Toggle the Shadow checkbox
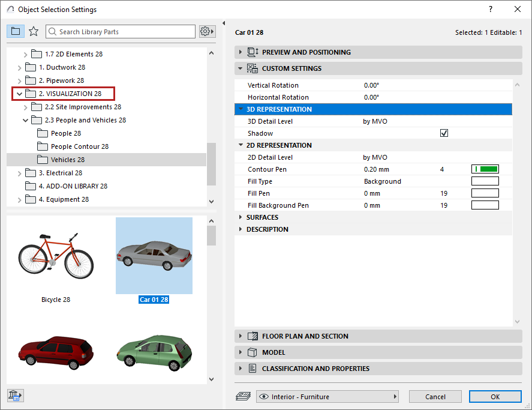 pyautogui.click(x=444, y=133)
